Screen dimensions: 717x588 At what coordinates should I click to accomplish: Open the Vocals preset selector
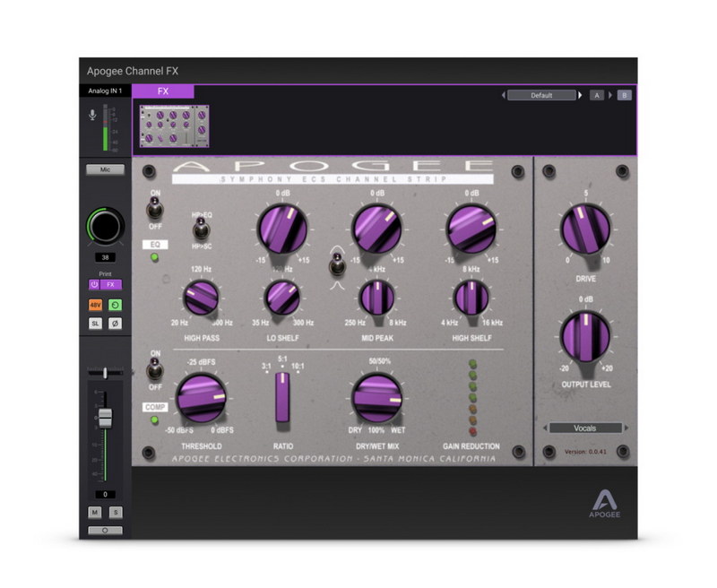585,428
